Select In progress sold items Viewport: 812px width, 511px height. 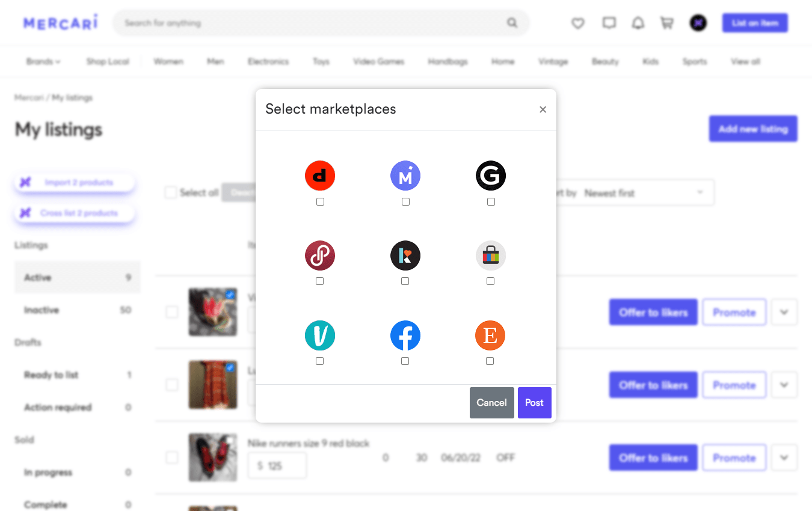click(78, 473)
